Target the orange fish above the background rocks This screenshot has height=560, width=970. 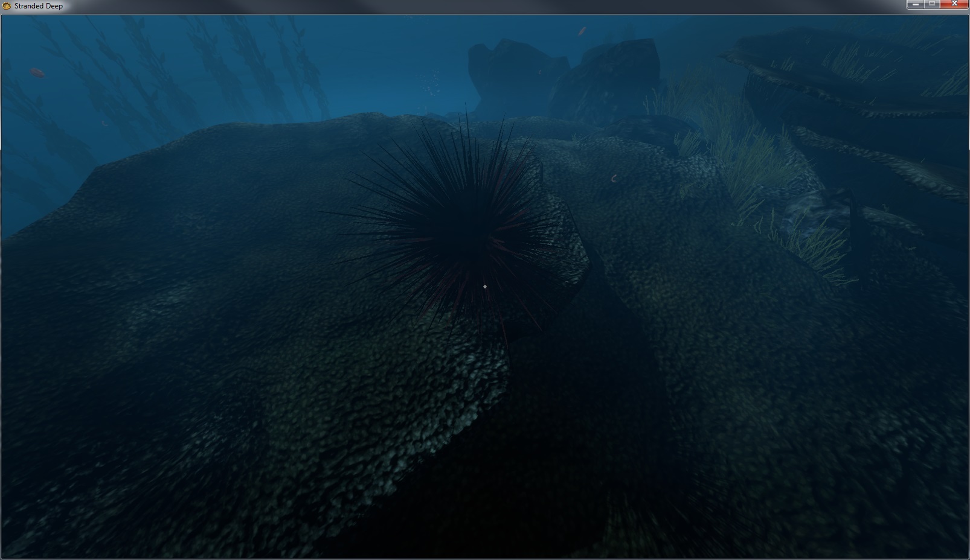pyautogui.click(x=582, y=31)
